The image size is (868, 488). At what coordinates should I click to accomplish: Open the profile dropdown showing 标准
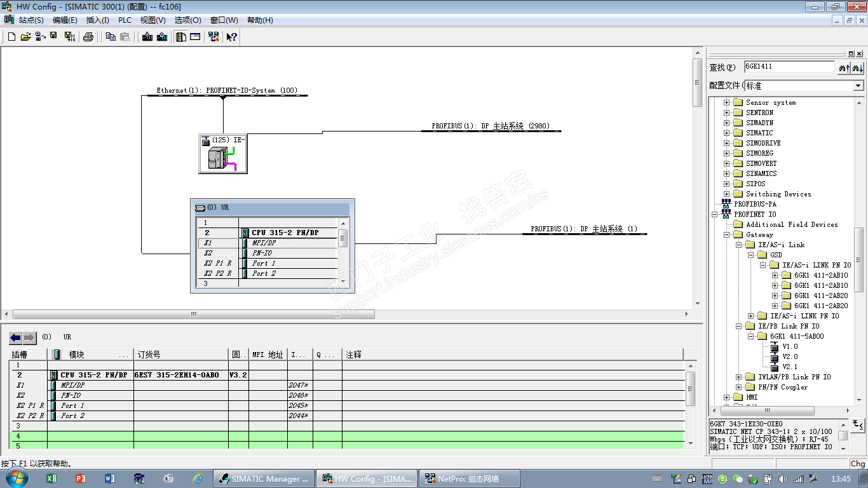click(858, 86)
